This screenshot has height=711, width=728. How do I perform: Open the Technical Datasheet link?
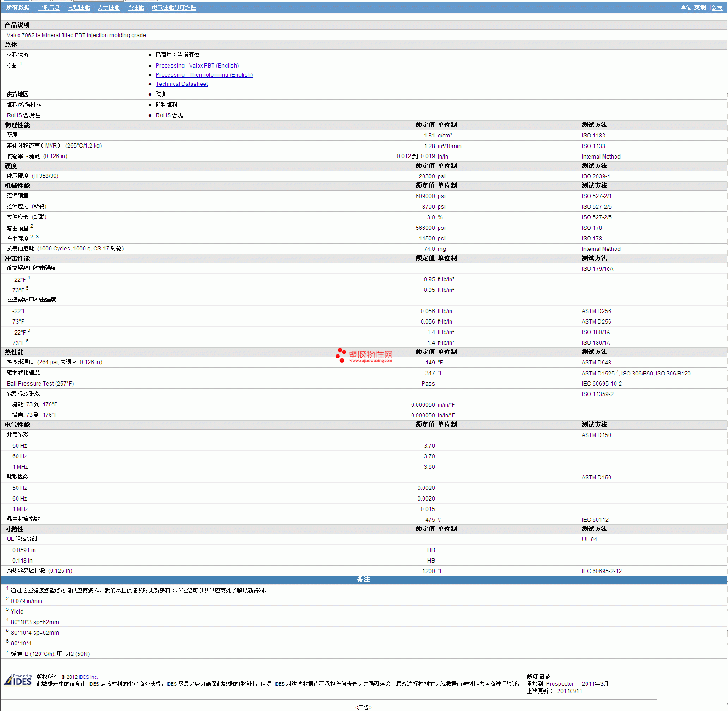point(181,84)
